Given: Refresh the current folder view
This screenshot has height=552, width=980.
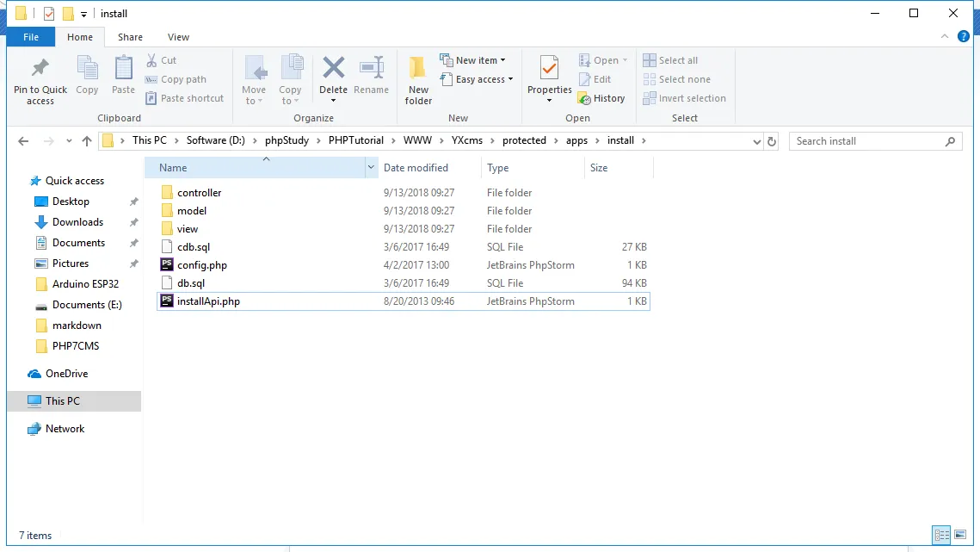Looking at the screenshot, I should [772, 141].
